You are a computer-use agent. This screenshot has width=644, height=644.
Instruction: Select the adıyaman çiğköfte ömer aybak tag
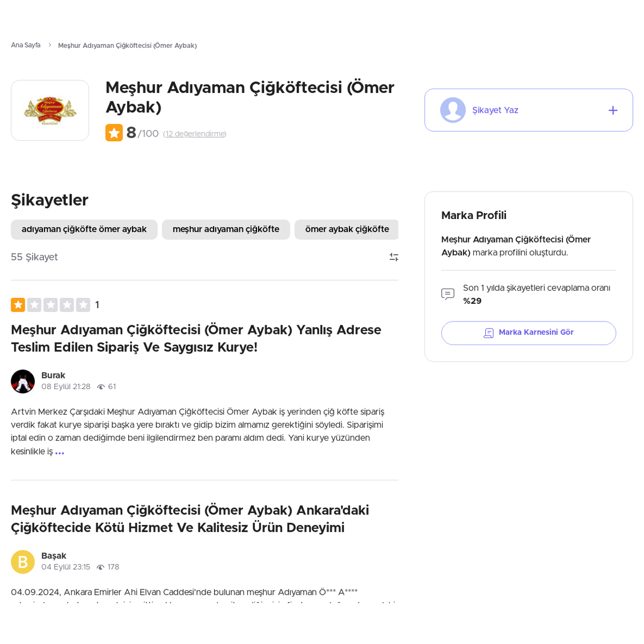pos(84,229)
